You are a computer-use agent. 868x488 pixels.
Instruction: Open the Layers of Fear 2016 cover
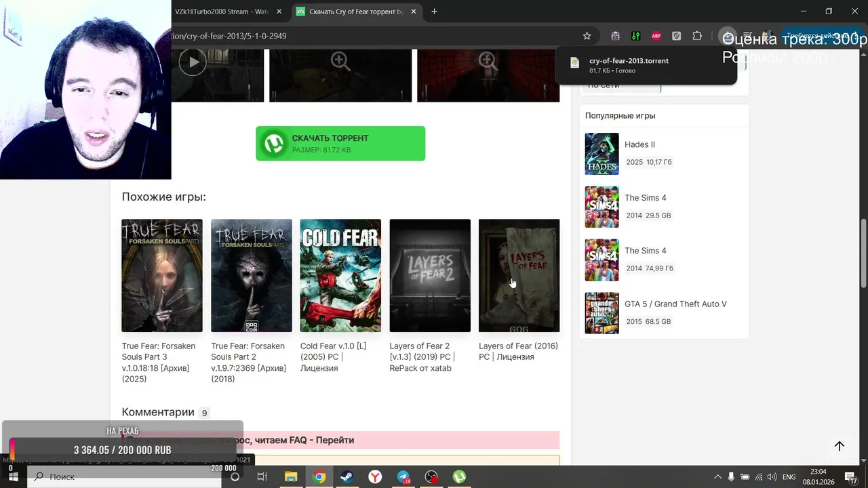coord(519,275)
